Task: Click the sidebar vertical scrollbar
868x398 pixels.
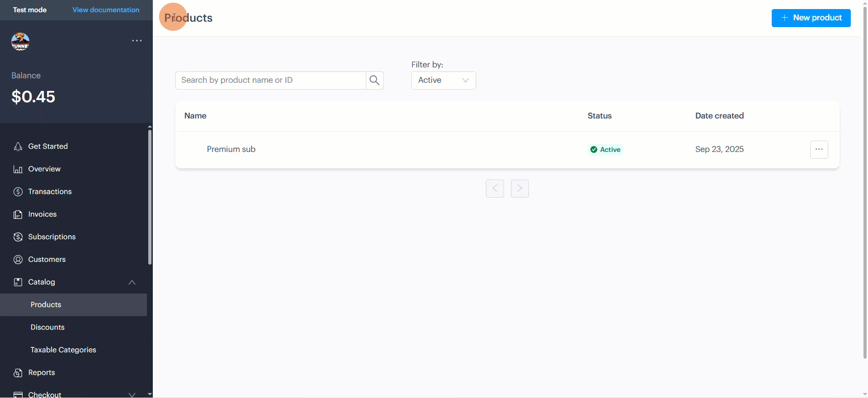Action: (150, 197)
